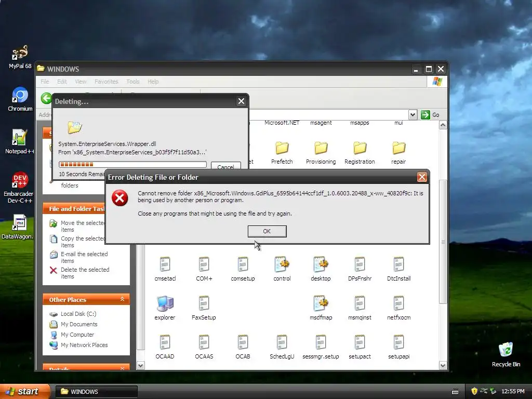Open the View menu
This screenshot has height=399, width=532.
coord(81,82)
